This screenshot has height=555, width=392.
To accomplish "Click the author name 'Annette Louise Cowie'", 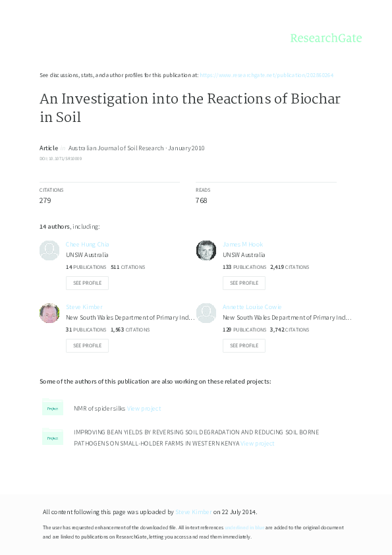I will [x=252, y=307].
